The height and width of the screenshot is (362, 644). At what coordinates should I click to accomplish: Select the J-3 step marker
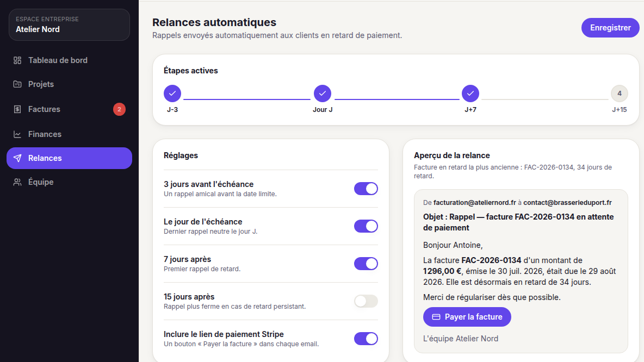click(172, 93)
